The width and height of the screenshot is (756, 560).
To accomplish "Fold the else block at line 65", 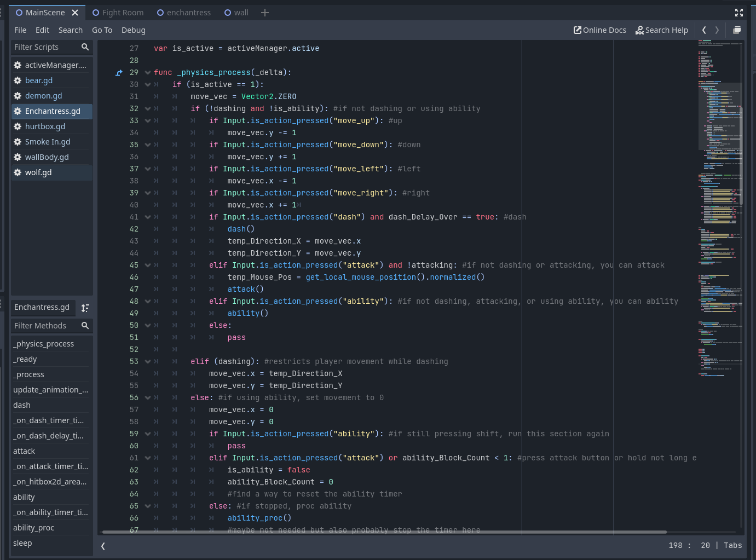I will (x=148, y=506).
